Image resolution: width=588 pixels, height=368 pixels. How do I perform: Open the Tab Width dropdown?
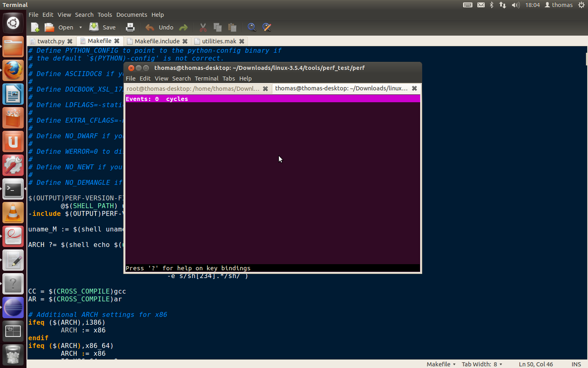(x=482, y=364)
